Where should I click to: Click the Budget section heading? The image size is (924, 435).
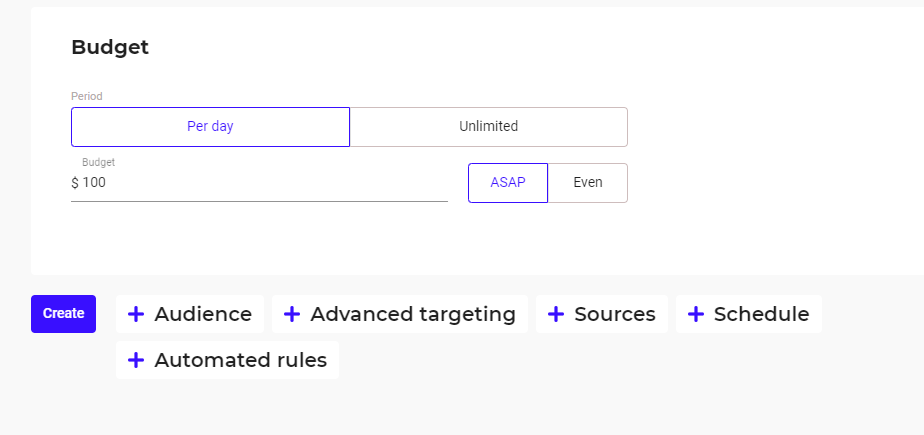coord(110,47)
